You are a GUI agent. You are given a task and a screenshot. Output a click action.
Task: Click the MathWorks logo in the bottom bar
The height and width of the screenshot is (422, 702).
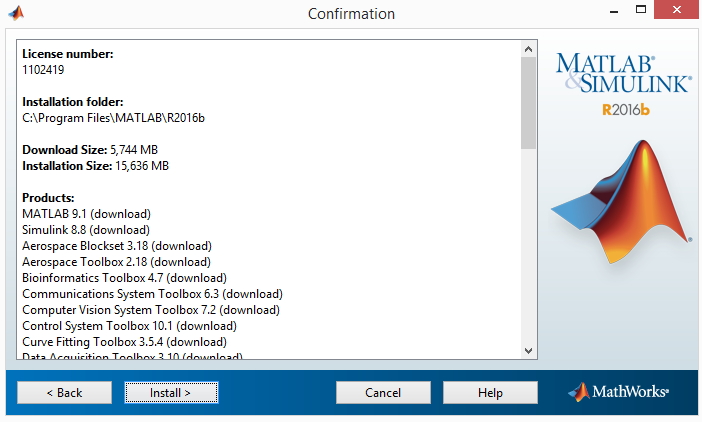tap(618, 392)
